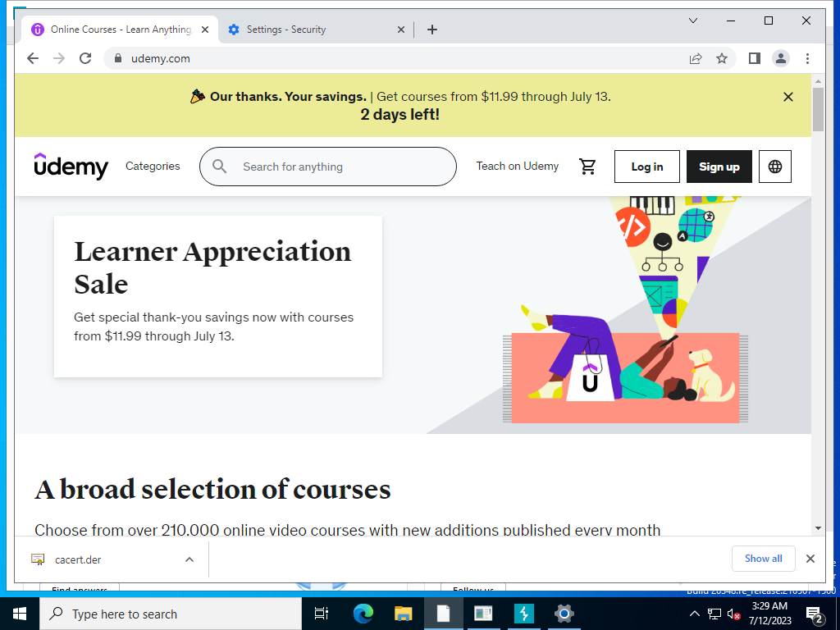Open a new browser tab

[x=432, y=30]
